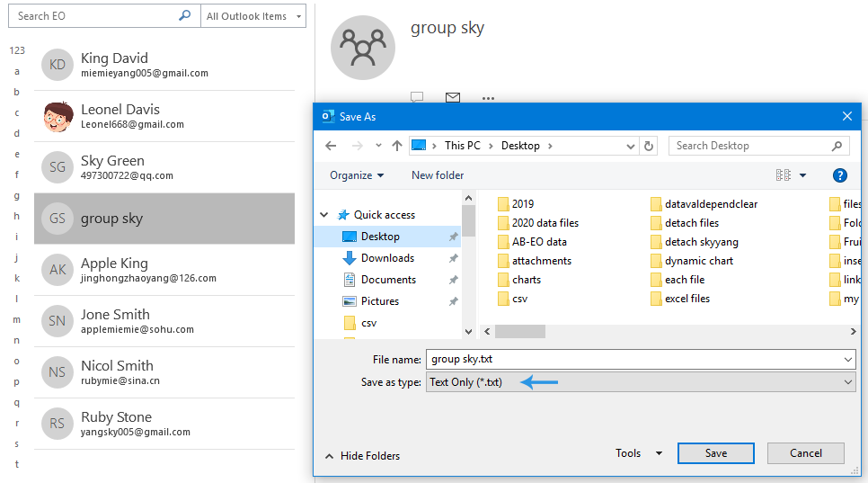Click the email envelope icon under group sky

pyautogui.click(x=453, y=98)
